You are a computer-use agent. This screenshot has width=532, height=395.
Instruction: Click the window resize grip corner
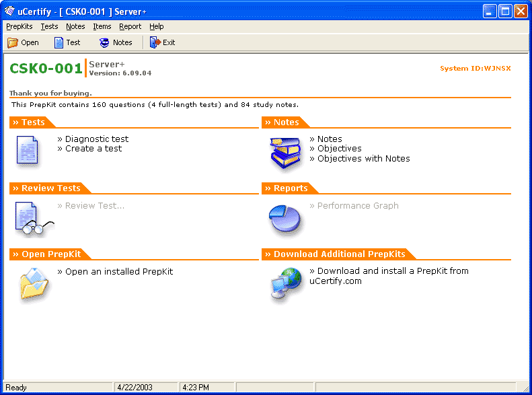coord(525,388)
